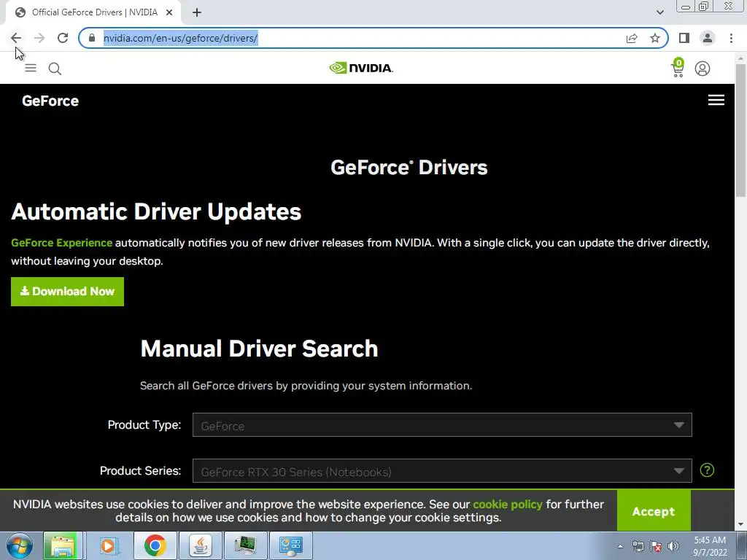Select the Official GeForce Drivers tab
This screenshot has height=560, width=747.
[94, 12]
